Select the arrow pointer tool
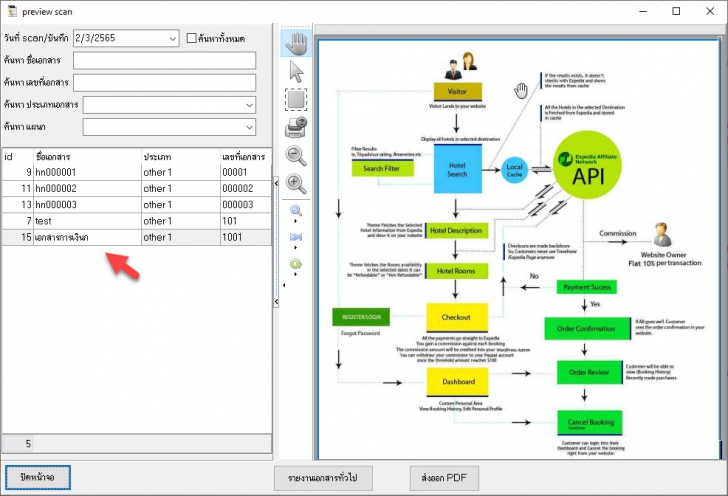728x496 pixels. click(x=296, y=72)
